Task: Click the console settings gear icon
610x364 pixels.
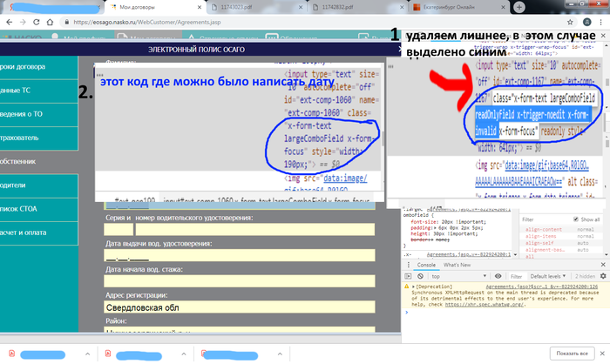Action: pyautogui.click(x=602, y=275)
